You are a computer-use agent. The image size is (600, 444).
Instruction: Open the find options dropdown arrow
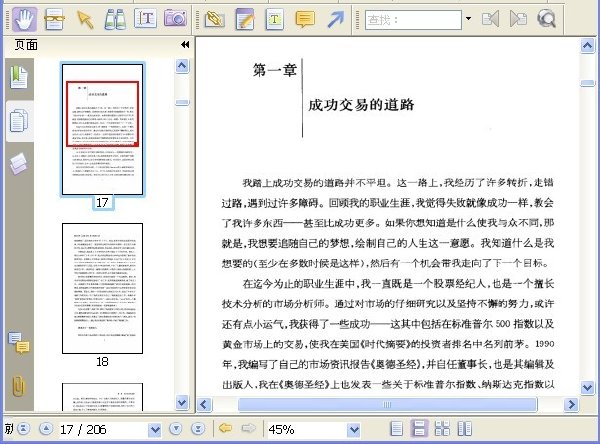pyautogui.click(x=468, y=18)
